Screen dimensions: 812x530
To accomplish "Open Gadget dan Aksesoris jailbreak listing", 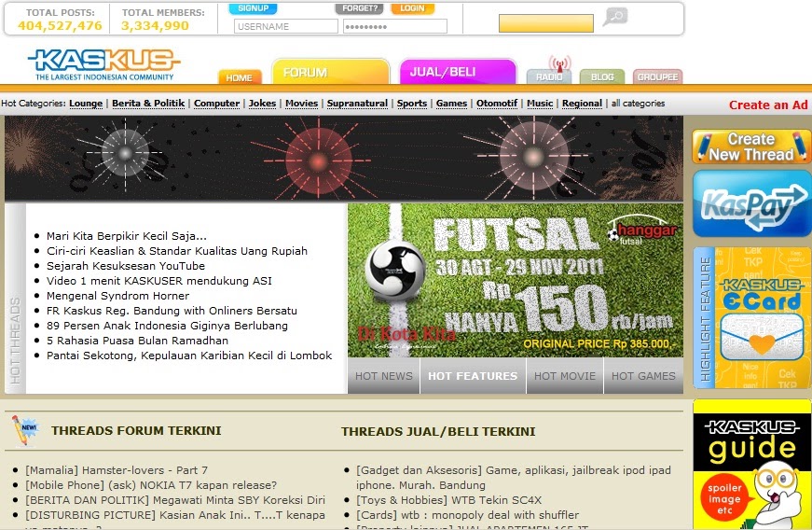I will click(x=513, y=478).
